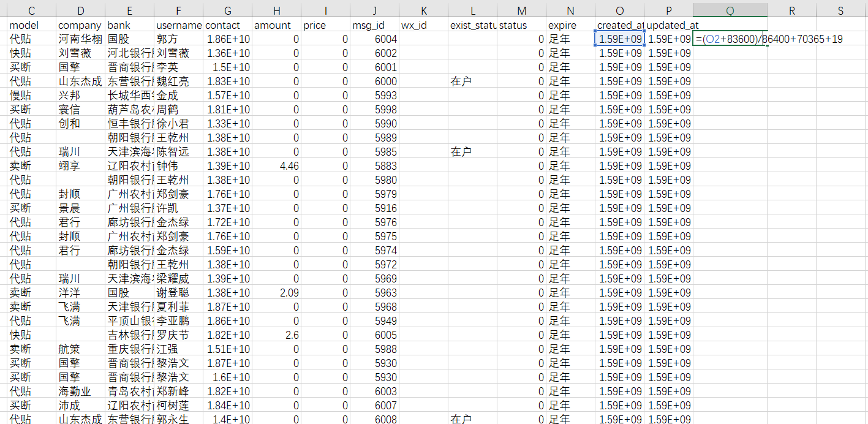Select msg_id cell 5976
The width and height of the screenshot is (868, 424).
375,222
